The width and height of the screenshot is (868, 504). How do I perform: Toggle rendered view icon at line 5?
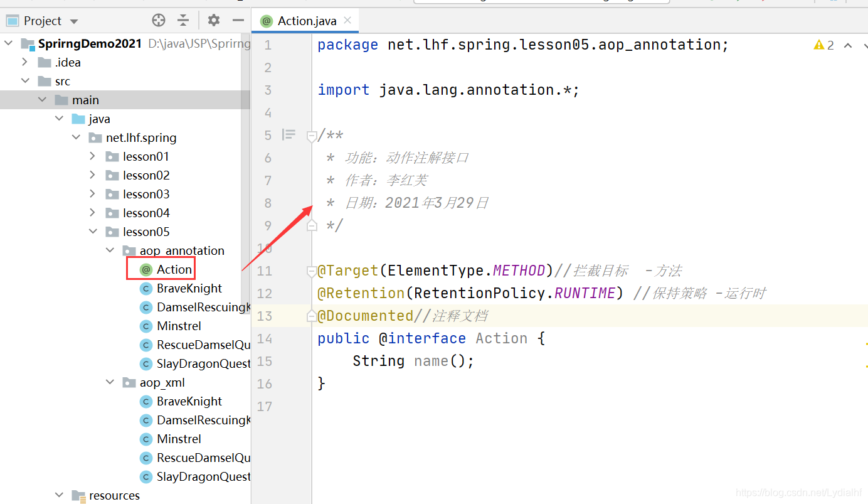coord(288,134)
